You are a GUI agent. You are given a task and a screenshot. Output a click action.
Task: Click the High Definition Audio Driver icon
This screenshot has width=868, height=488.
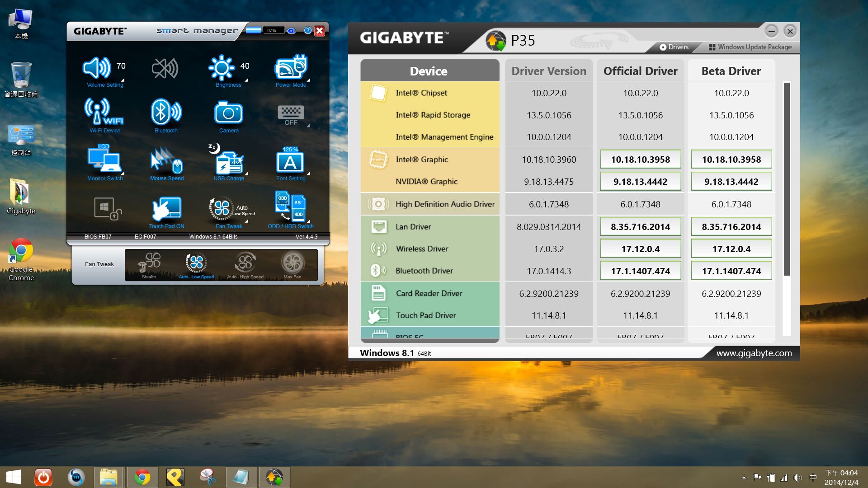[378, 204]
